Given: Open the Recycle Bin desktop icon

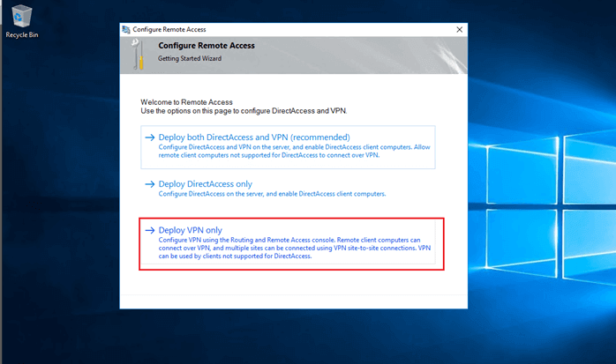Looking at the screenshot, I should pos(21,21).
